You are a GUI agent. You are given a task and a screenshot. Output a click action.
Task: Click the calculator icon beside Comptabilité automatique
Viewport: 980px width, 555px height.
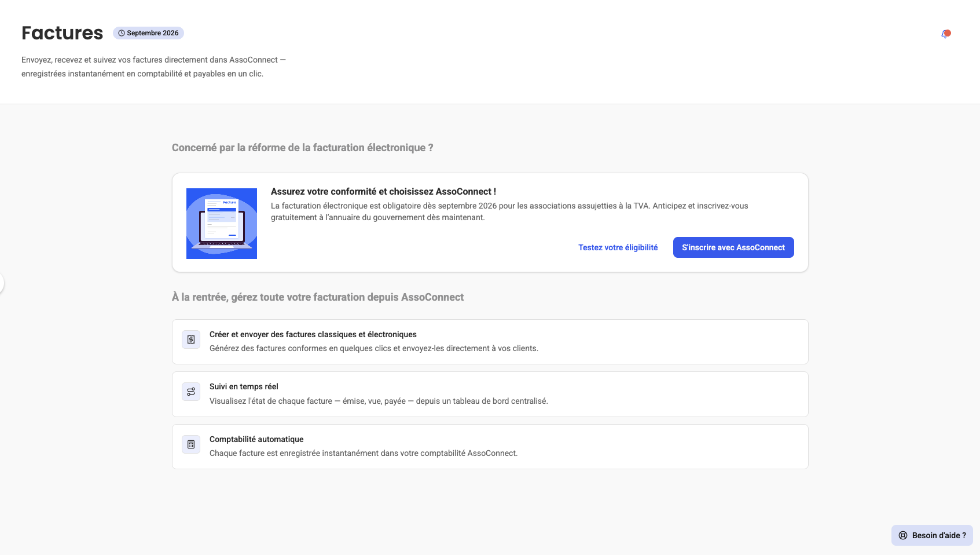coord(191,444)
